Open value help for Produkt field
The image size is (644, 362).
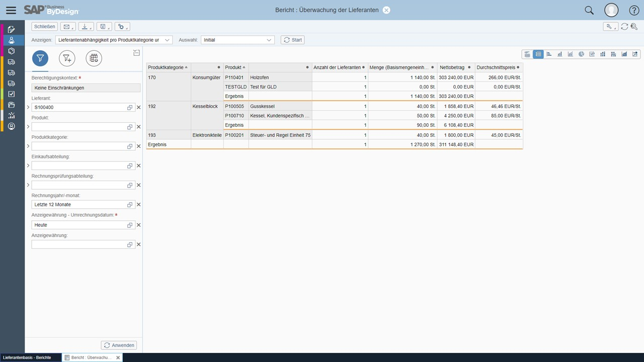point(130,127)
